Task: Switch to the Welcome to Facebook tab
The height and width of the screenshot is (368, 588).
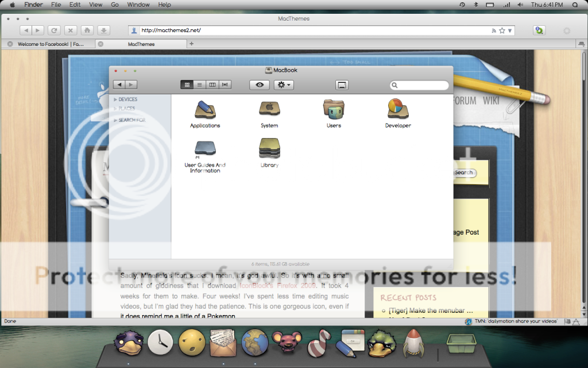Action: [x=51, y=44]
